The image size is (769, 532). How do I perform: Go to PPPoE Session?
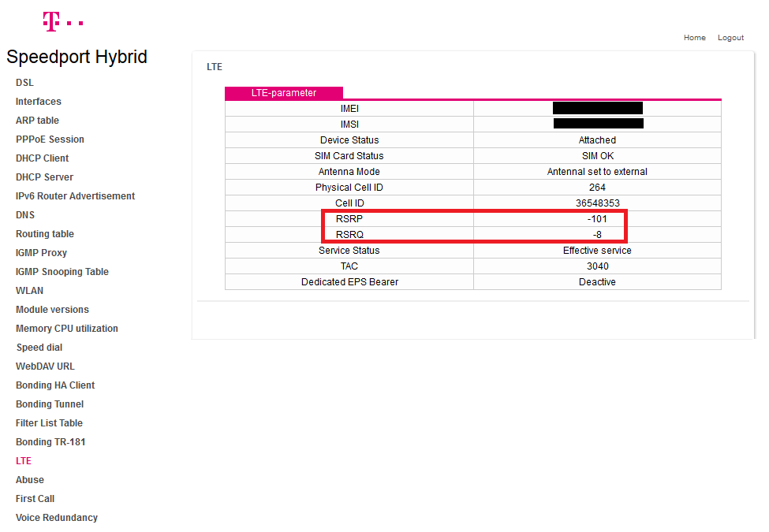(50, 140)
